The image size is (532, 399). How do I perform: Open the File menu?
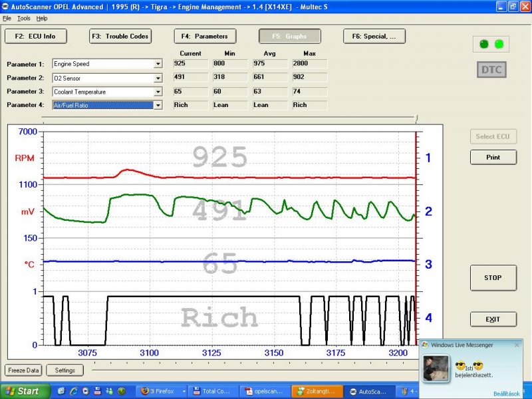point(7,19)
